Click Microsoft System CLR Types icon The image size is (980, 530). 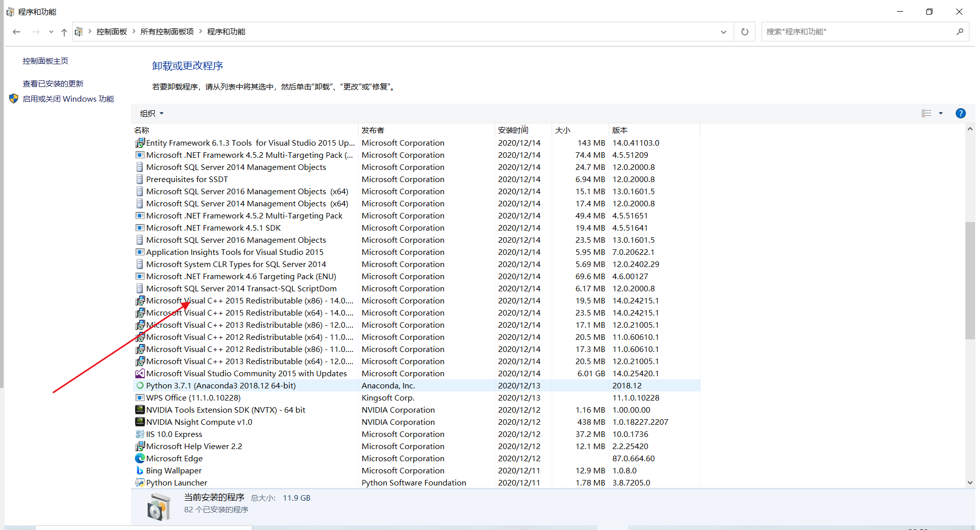tap(140, 264)
